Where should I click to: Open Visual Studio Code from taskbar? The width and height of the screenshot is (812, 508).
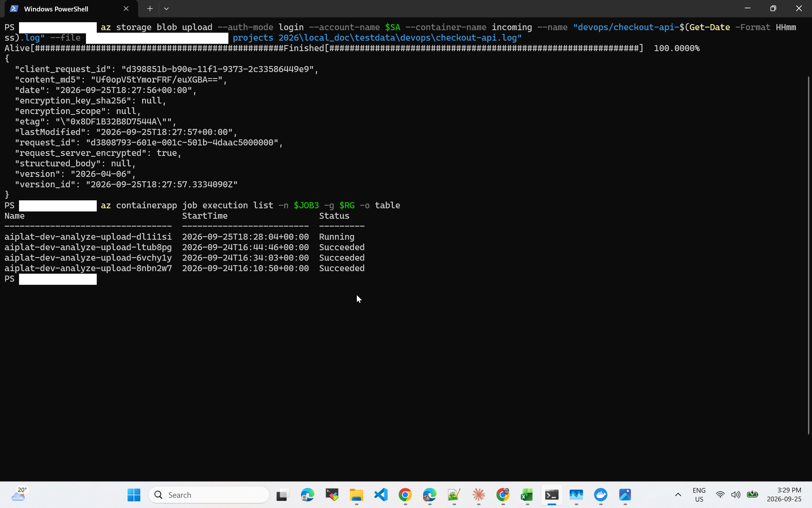coord(381,495)
